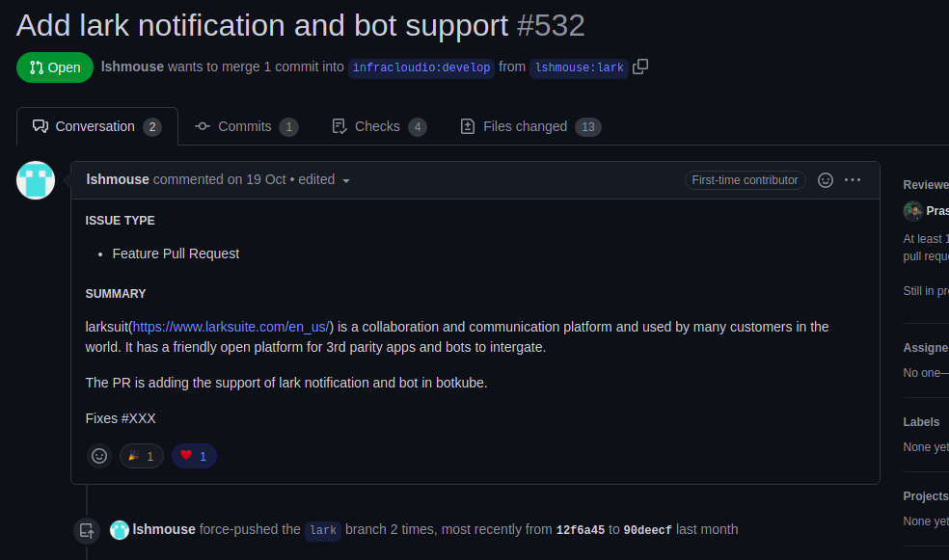Open the infracloudio:develop base branch link

[421, 67]
